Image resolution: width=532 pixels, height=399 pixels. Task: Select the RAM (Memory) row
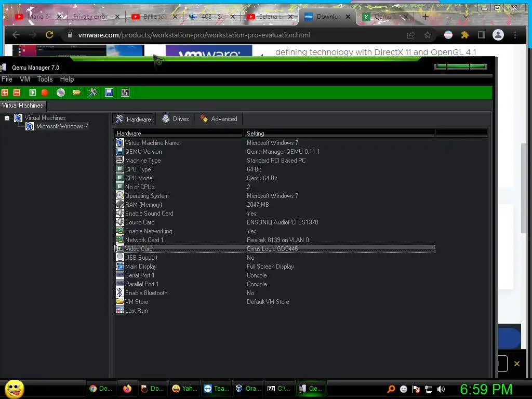pyautogui.click(x=275, y=205)
